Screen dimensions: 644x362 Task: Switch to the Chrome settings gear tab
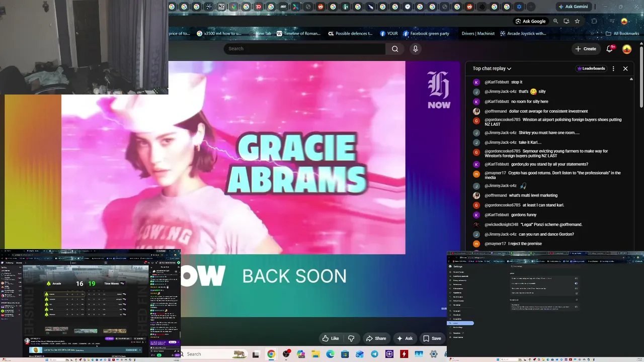click(519, 7)
